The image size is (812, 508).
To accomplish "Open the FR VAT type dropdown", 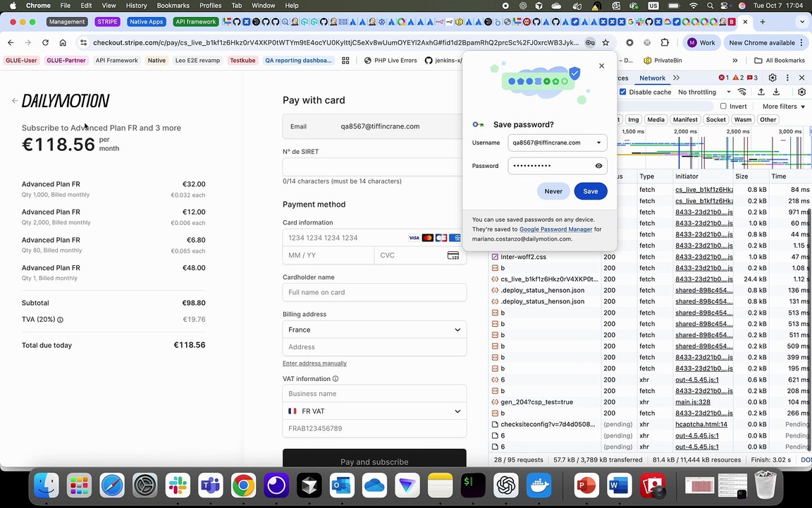I will tap(374, 411).
